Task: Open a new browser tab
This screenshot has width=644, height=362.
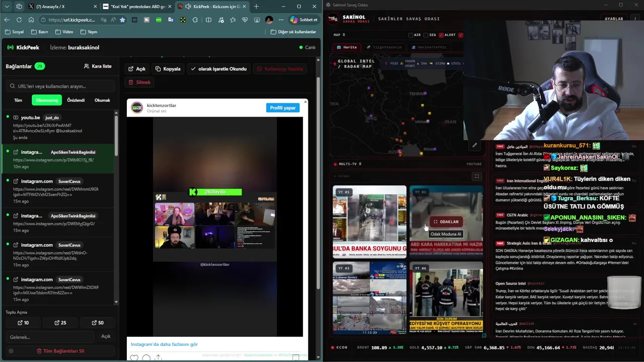Action: (257, 7)
